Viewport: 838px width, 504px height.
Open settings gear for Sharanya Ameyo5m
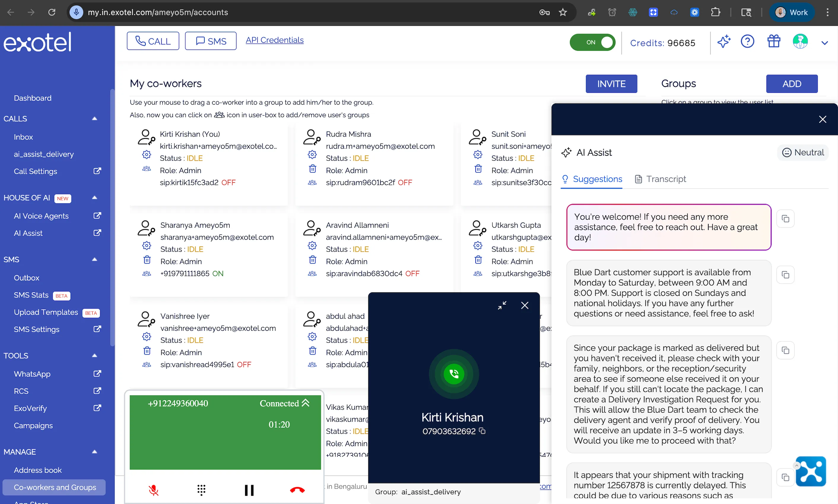click(x=147, y=245)
